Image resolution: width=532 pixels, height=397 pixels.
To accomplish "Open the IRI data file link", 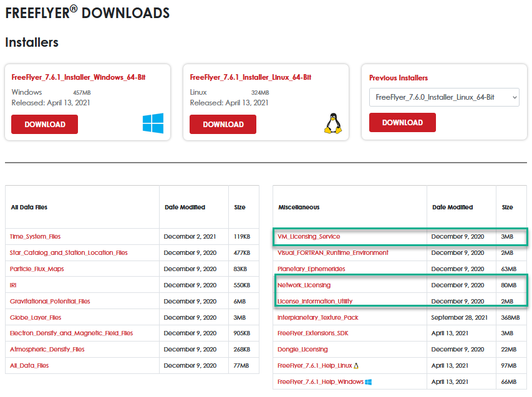I will [13, 285].
